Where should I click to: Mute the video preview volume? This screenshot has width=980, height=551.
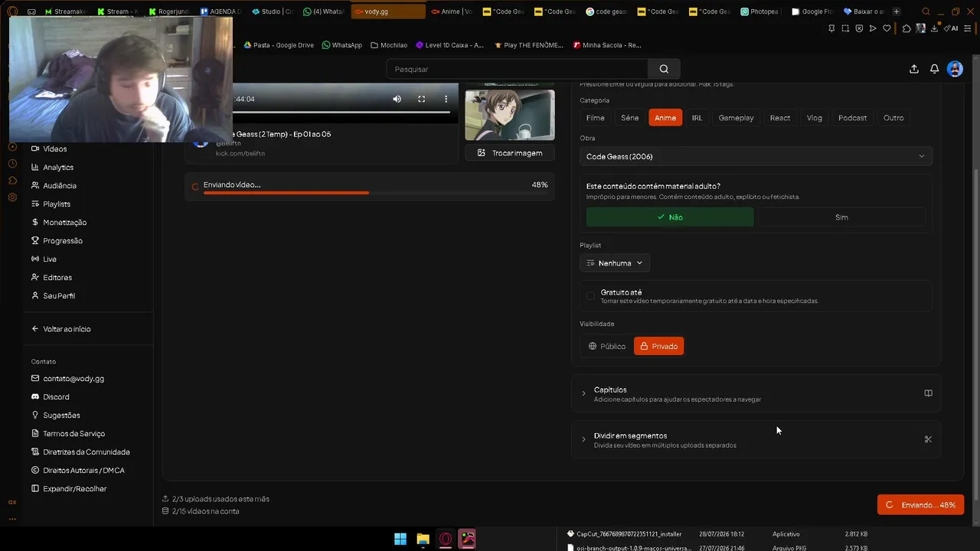397,99
